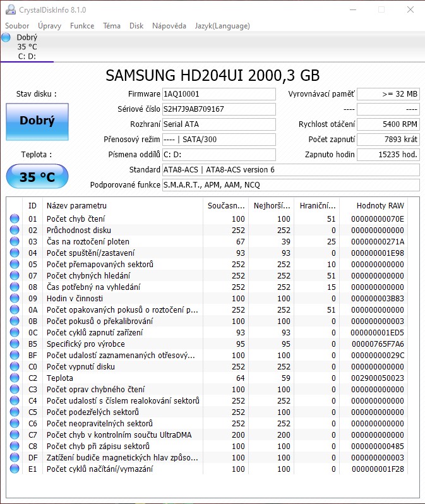Click the status icon of Počet cyklů zapnutí zařízení
425x504 pixels.
15,332
